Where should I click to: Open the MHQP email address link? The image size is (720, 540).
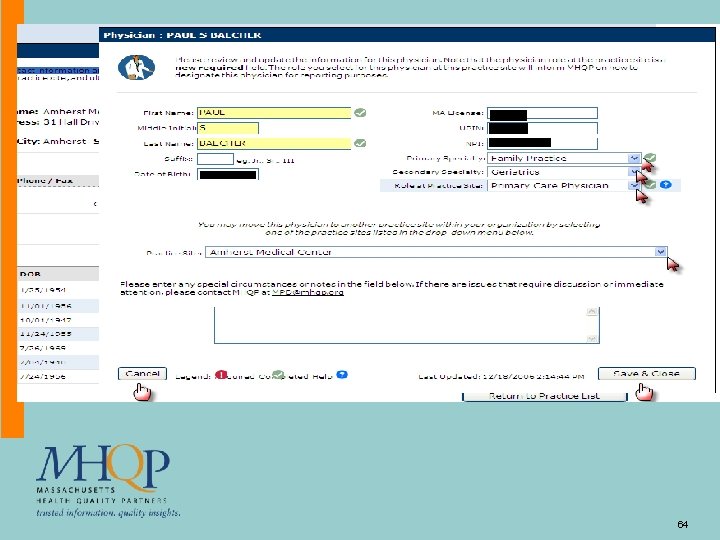tap(308, 292)
